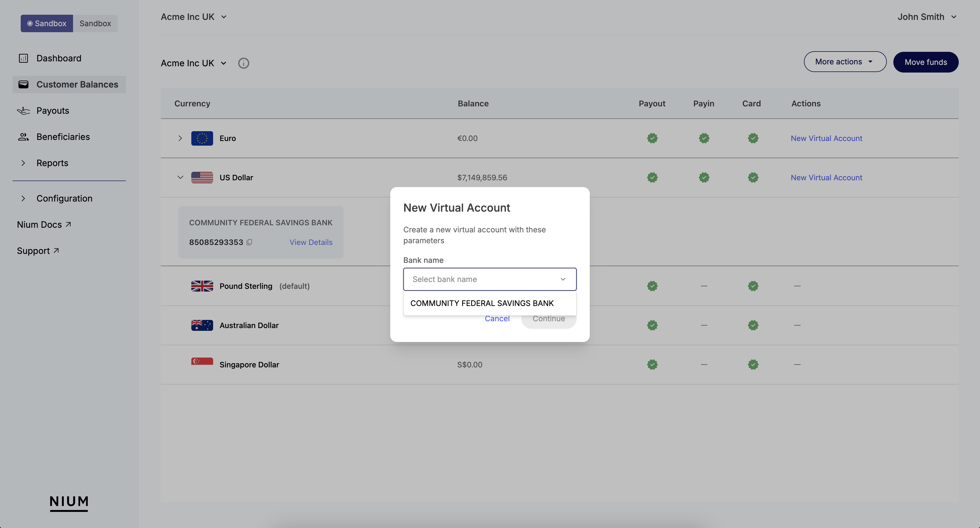Open the More actions dropdown
This screenshot has width=980, height=528.
(x=845, y=61)
